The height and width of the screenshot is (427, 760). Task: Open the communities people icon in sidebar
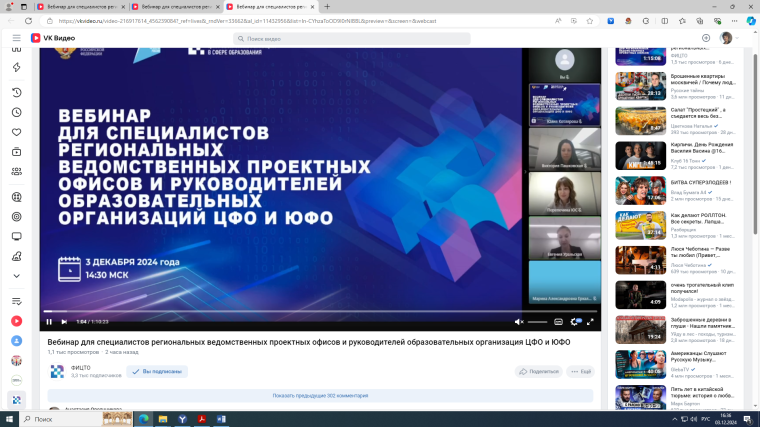[x=16, y=172]
